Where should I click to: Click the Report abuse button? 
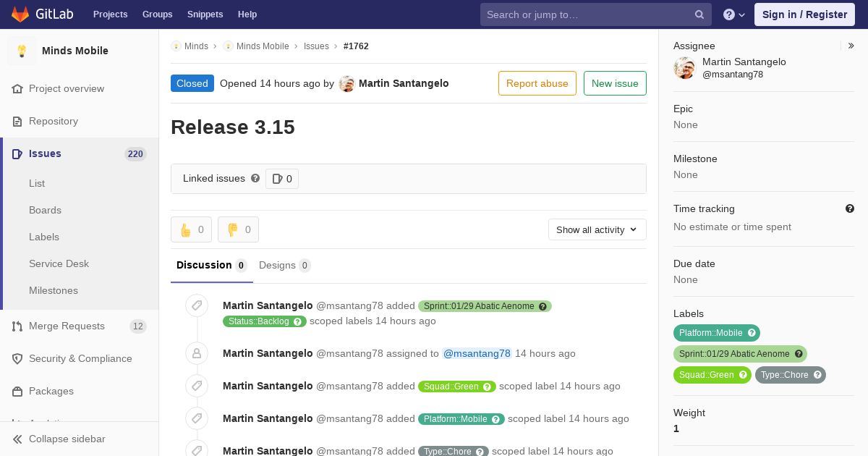tap(537, 83)
